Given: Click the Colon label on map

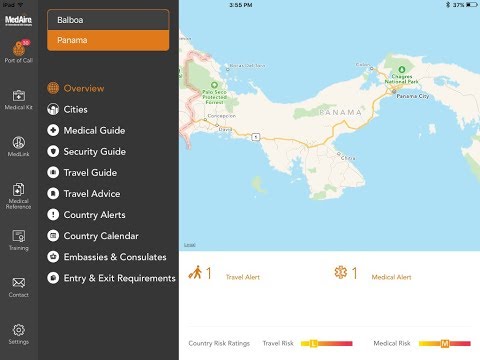Looking at the screenshot, I should (363, 64).
